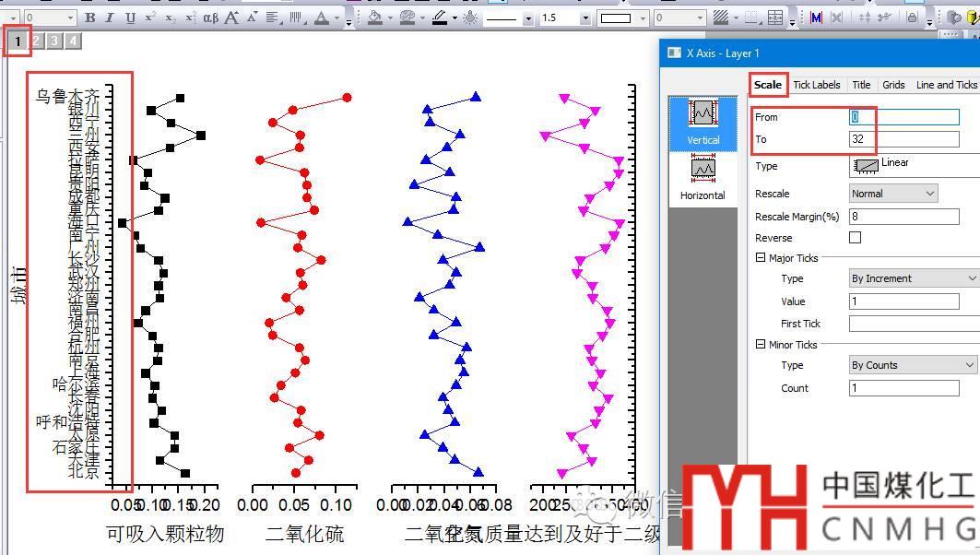
Task: Decrease the font size
Action: [253, 18]
